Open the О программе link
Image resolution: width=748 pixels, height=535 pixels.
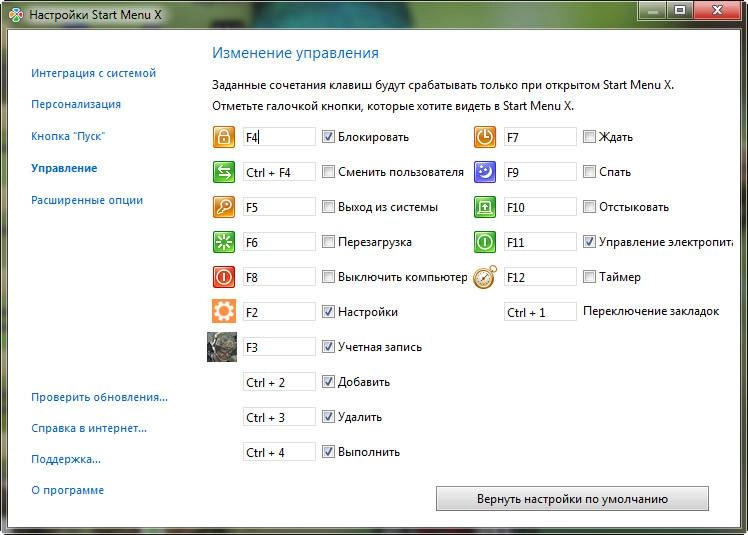67,490
